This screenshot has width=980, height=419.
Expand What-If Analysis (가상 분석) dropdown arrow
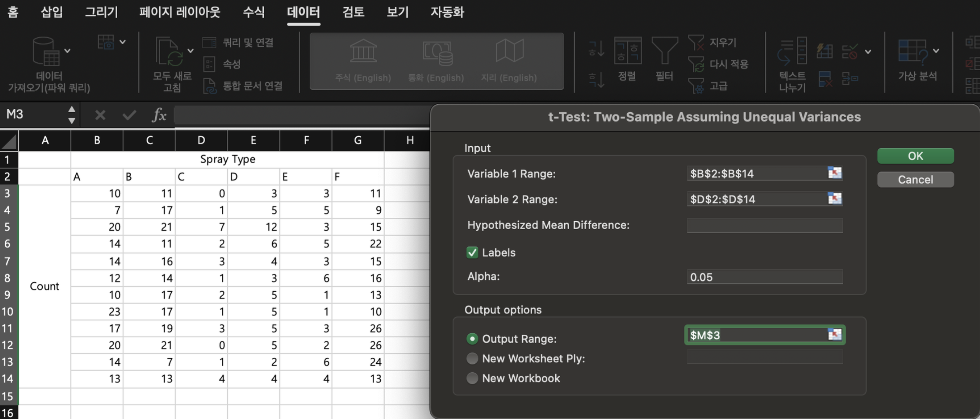pyautogui.click(x=936, y=51)
